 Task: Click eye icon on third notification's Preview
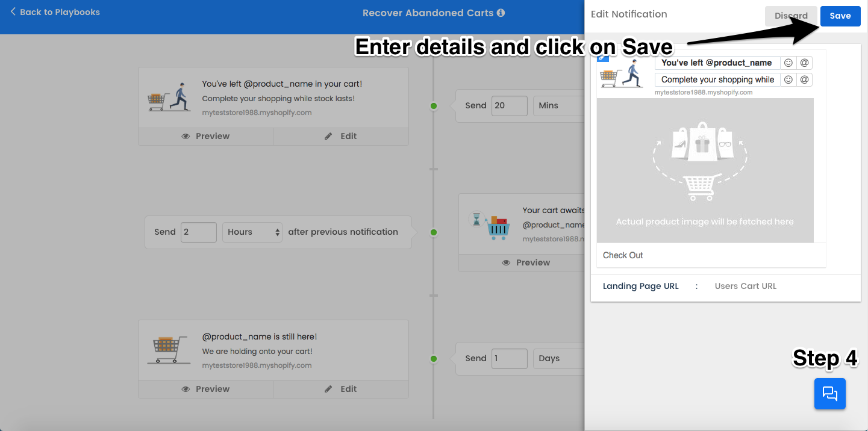coord(186,389)
